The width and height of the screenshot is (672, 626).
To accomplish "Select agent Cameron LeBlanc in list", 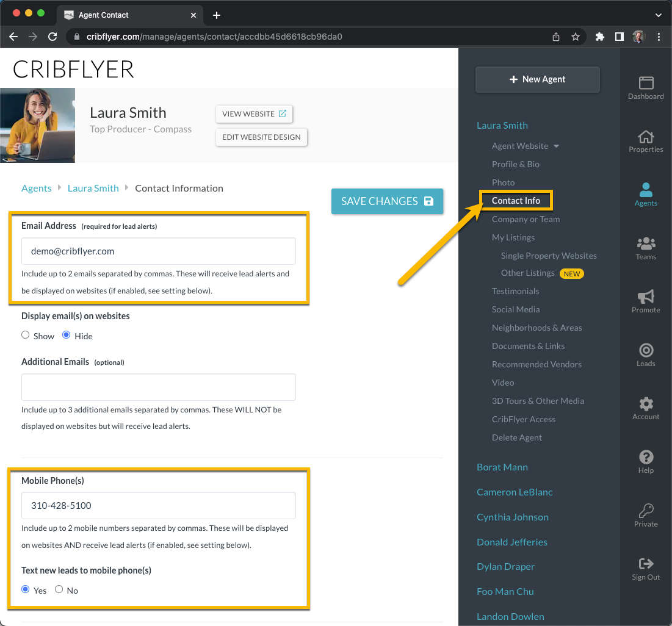I will coord(515,492).
